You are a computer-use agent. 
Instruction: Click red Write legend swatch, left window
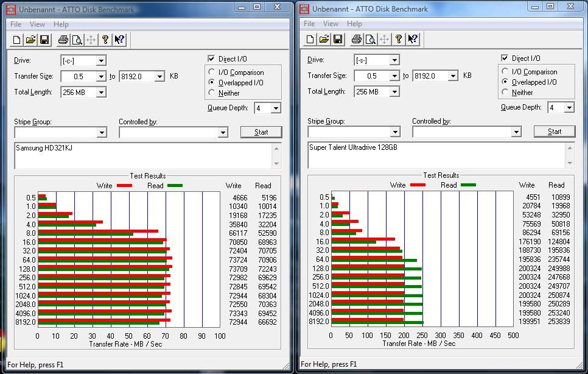point(125,185)
